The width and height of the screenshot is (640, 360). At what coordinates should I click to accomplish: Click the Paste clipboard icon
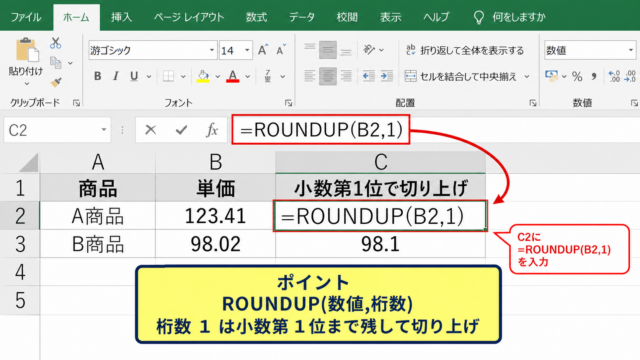click(x=27, y=51)
